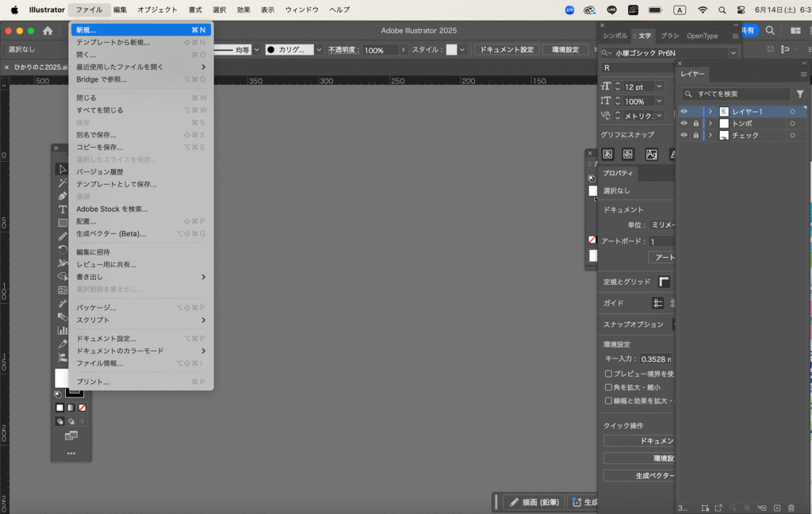Click the third Snap to Glyph Ag icon

coord(652,154)
